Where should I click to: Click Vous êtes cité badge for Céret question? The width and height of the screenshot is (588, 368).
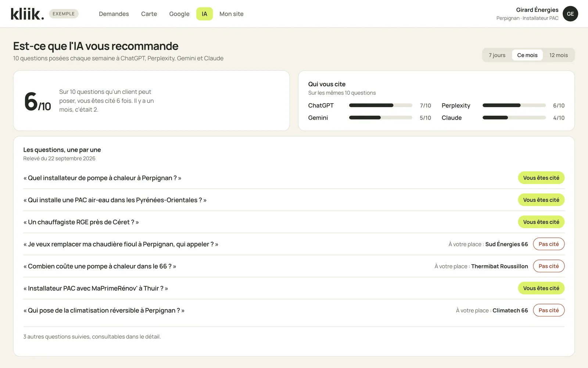pos(541,222)
